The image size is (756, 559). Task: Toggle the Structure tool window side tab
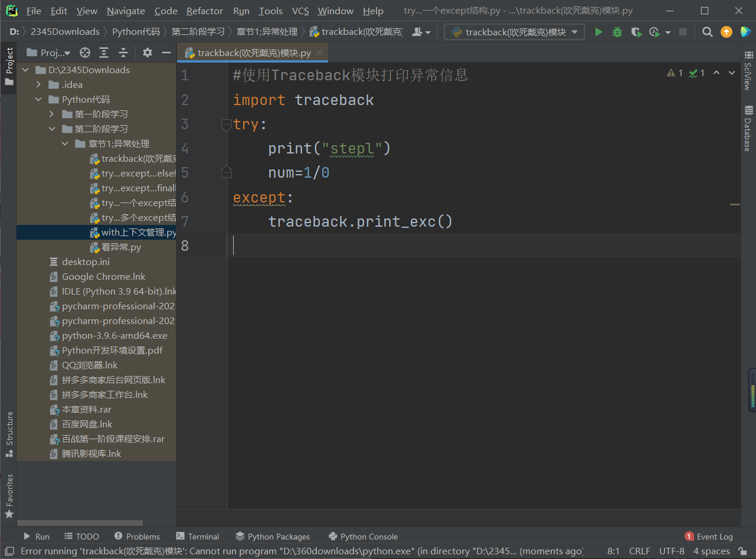pyautogui.click(x=9, y=434)
